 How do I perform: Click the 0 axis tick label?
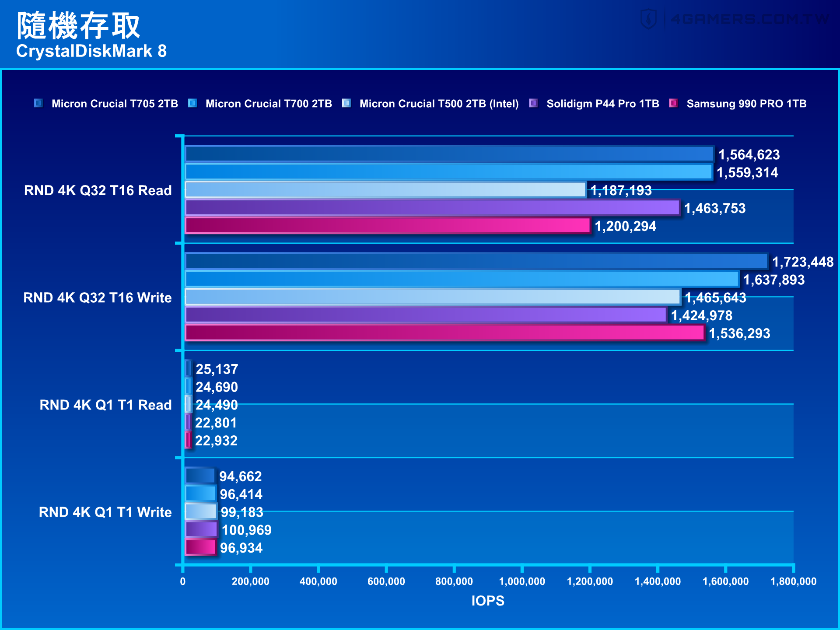(x=183, y=581)
